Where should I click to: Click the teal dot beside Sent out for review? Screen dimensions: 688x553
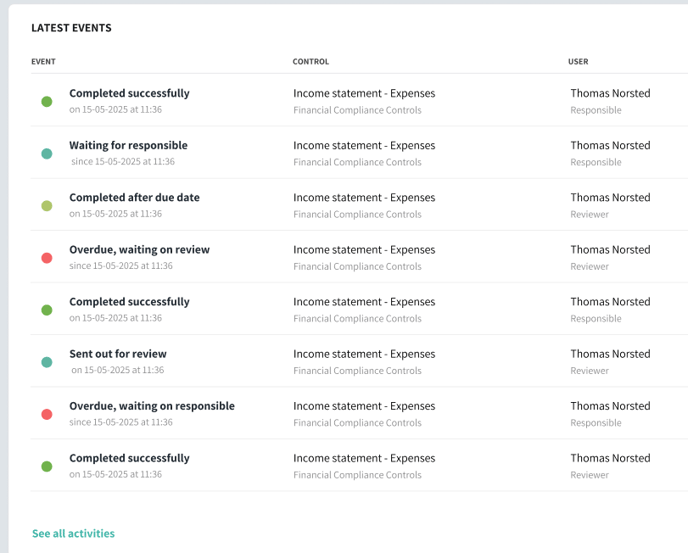pos(47,362)
